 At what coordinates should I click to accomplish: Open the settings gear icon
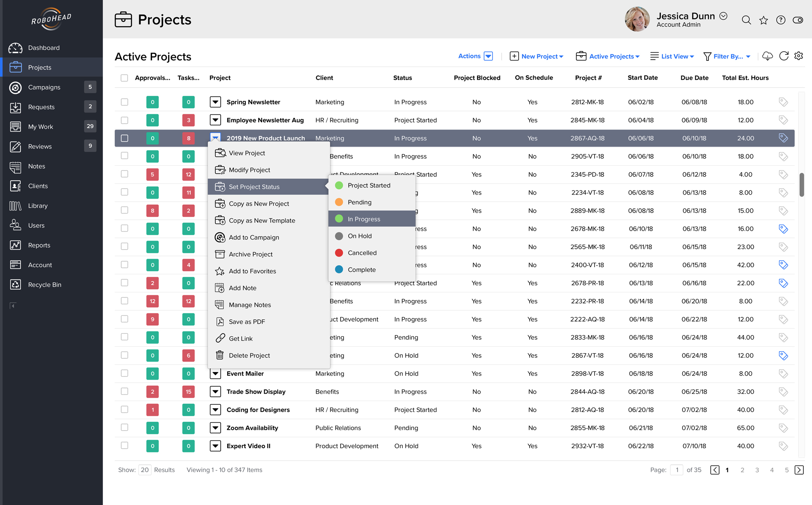coord(798,56)
